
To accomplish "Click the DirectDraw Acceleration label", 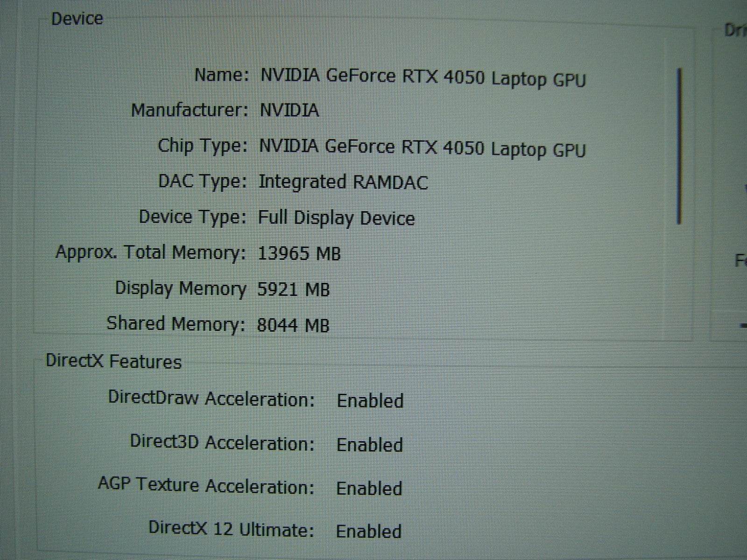I will pos(215,400).
